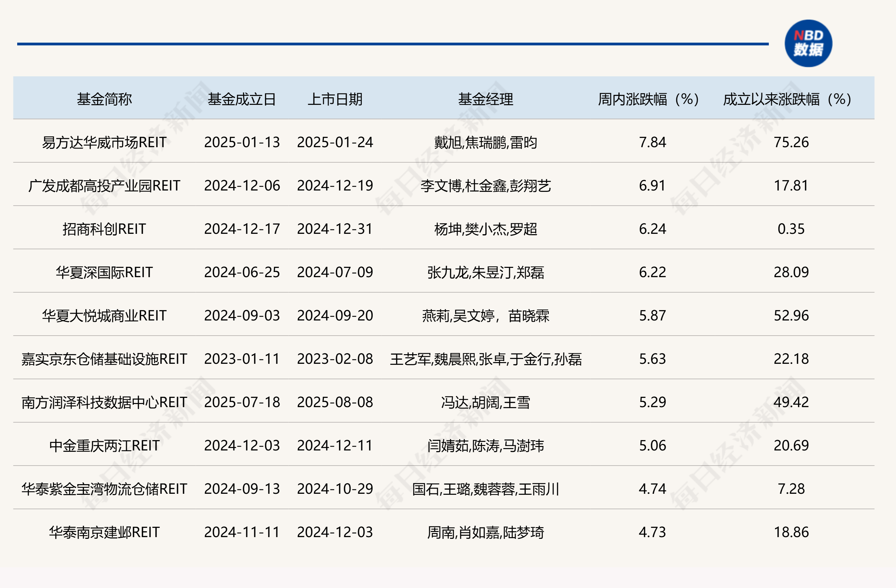Click the 周内涨跌幅 column header
This screenshot has width=896, height=588.
649,99
